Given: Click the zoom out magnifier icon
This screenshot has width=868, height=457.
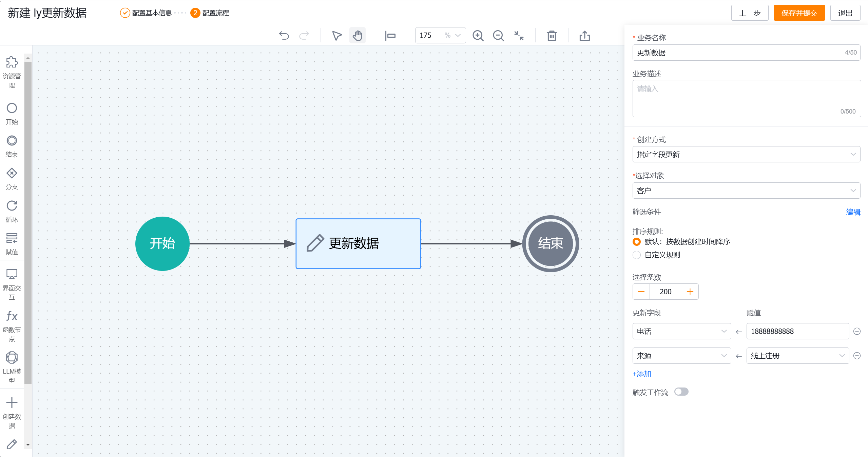Looking at the screenshot, I should click(498, 36).
